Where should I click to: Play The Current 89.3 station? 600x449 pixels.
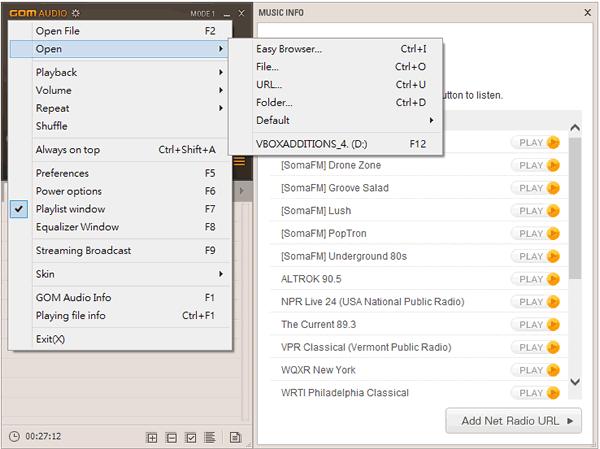535,325
